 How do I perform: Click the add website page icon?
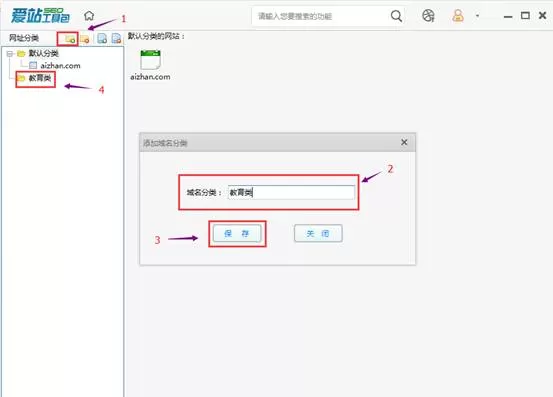pyautogui.click(x=102, y=38)
